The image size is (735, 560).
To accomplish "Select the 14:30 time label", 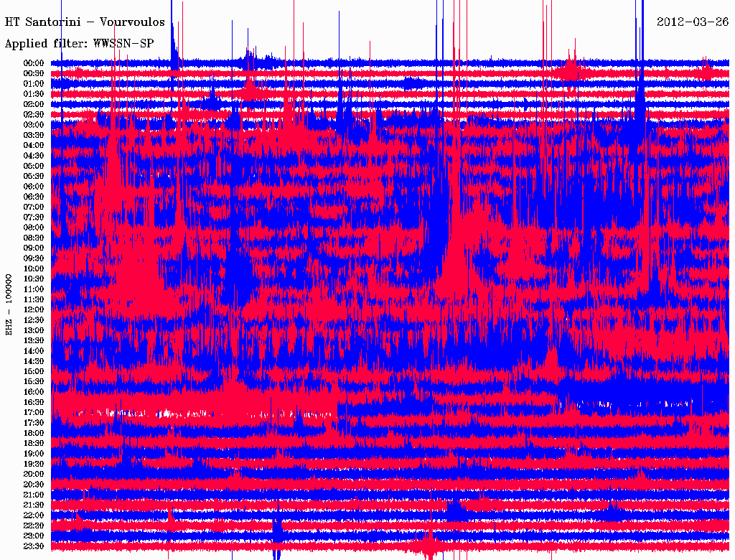I will click(x=34, y=361).
